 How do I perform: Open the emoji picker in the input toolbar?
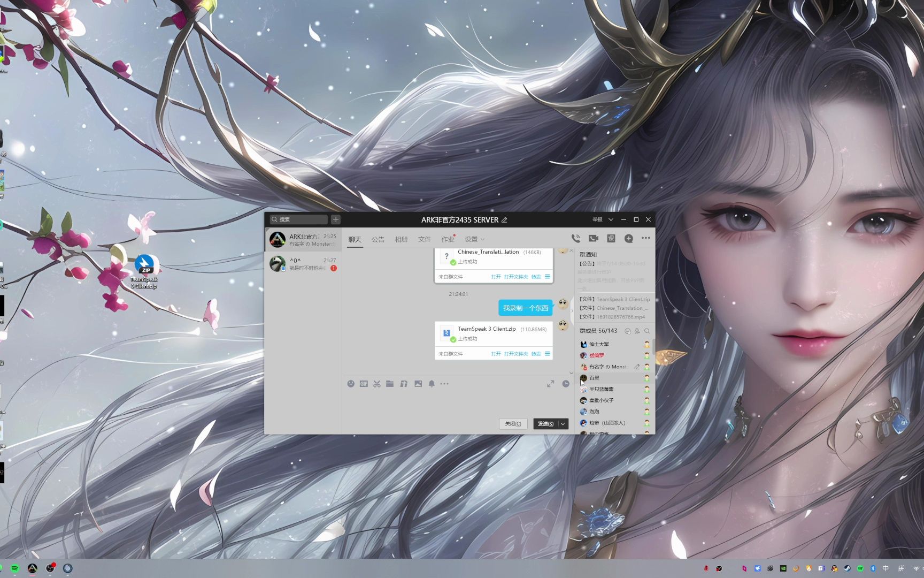[351, 384]
